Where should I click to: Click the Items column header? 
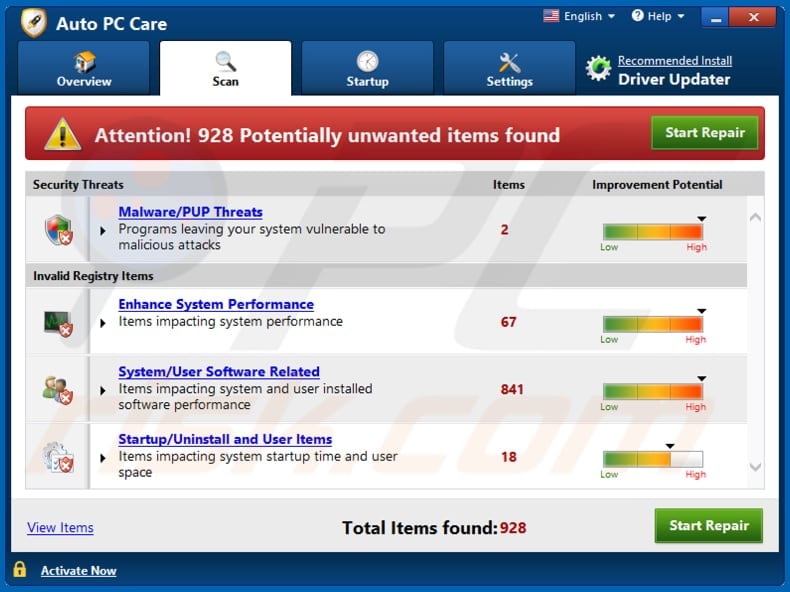coord(508,185)
